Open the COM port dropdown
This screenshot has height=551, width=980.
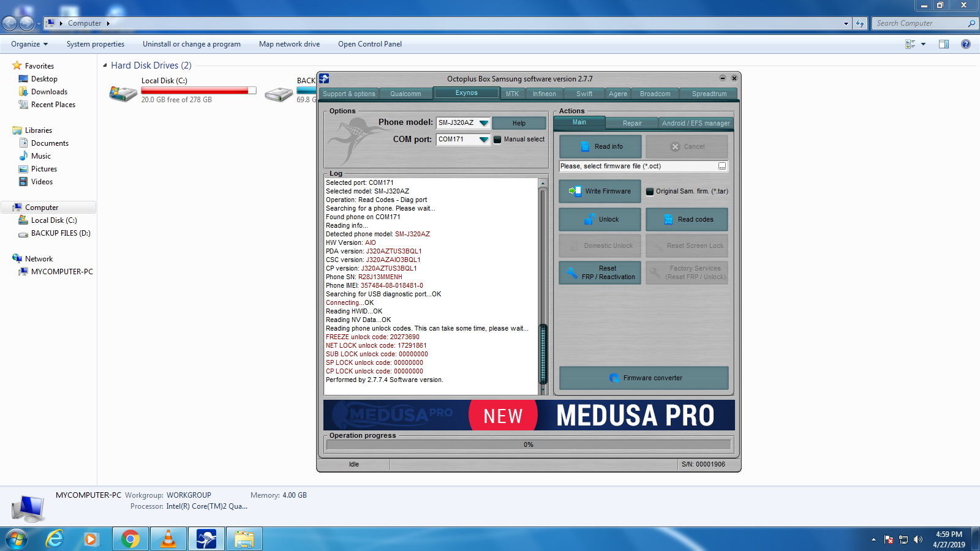click(484, 140)
